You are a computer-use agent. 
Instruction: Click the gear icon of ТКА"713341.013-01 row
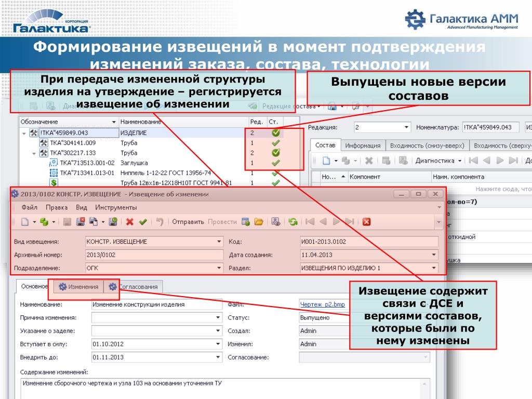tap(54, 172)
